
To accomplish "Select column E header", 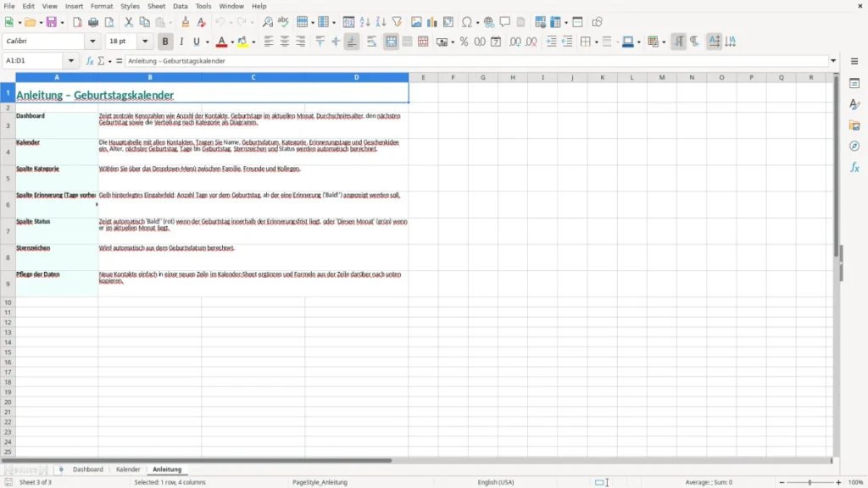I will click(x=424, y=77).
